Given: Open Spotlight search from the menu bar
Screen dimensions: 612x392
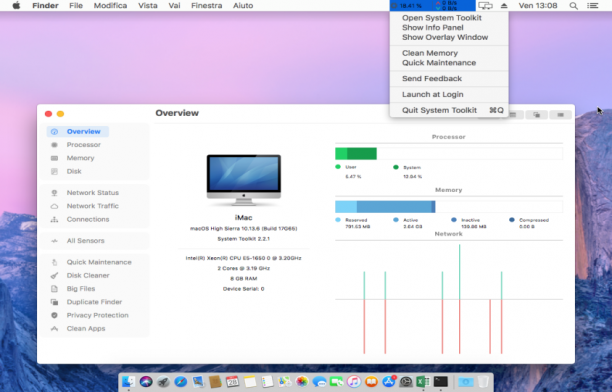Looking at the screenshot, I should pos(573,6).
